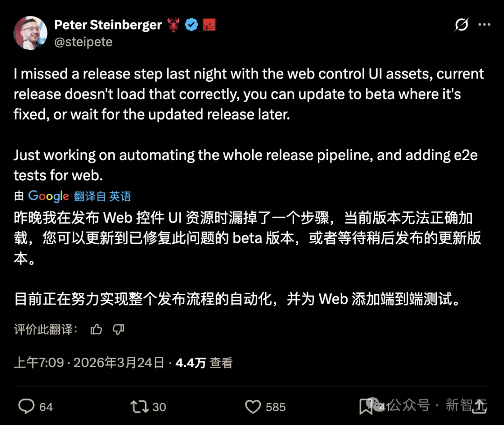
Task: Open the Grok slash-circle icon
Action: click(x=461, y=25)
